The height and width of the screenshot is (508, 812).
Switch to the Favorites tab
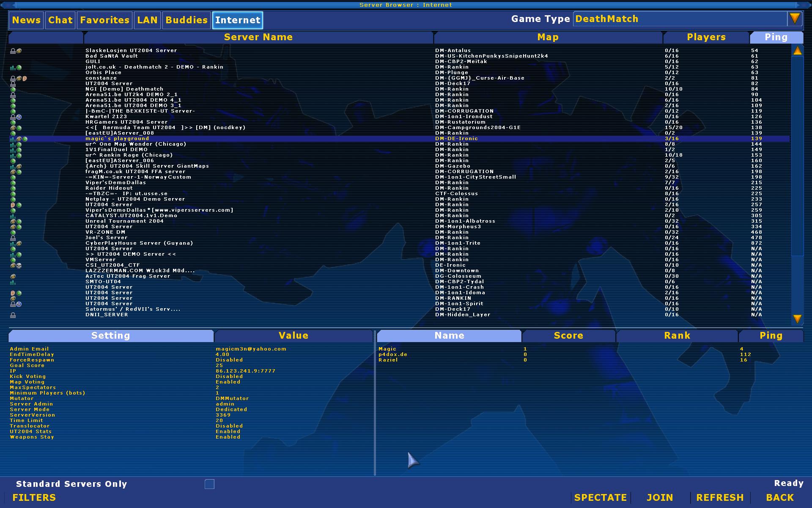pos(104,20)
